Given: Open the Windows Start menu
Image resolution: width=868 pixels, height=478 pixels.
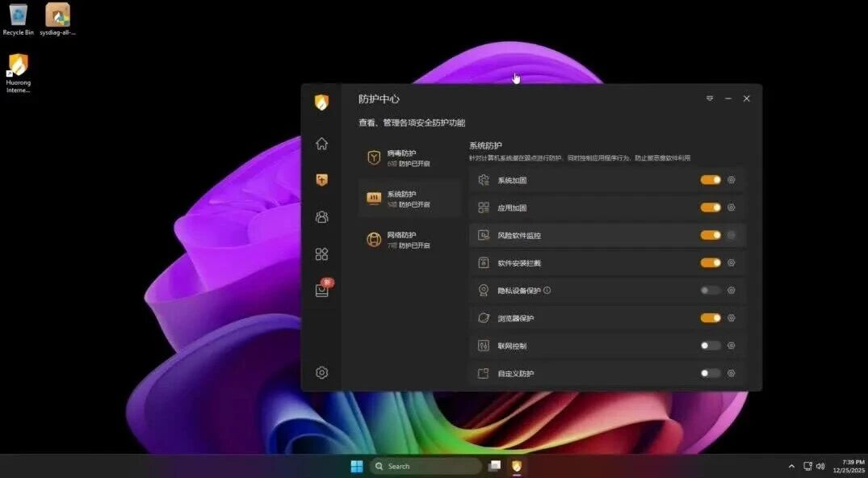Looking at the screenshot, I should (x=357, y=467).
